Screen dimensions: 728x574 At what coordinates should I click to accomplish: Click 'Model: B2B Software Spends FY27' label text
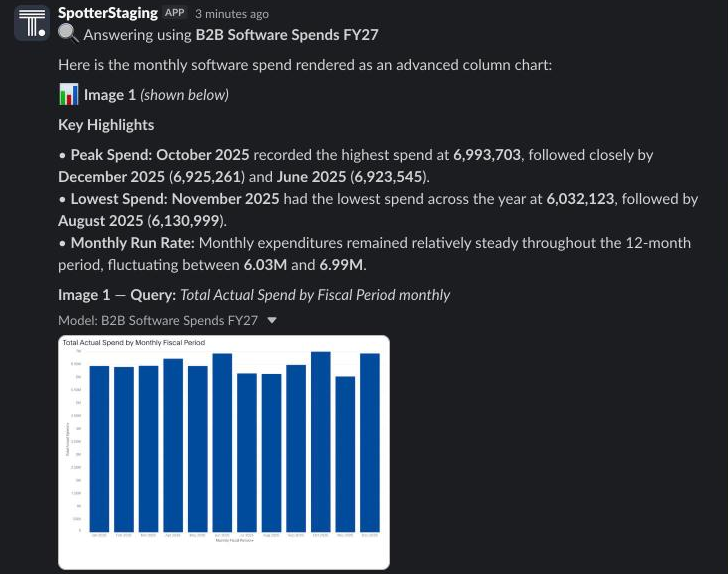(x=158, y=320)
